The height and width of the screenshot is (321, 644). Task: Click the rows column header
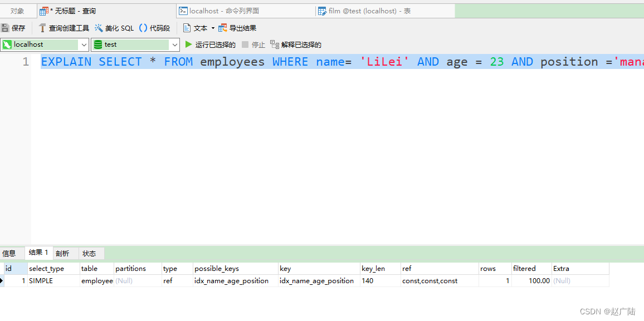tap(495, 269)
